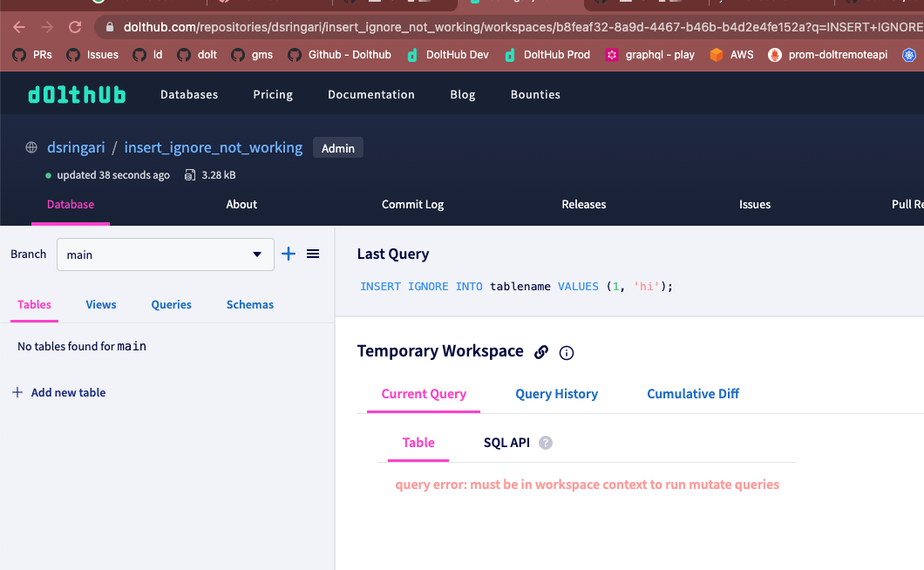Viewport: 924px width, 570px height.
Task: Switch to the Commit Log tab
Action: pyautogui.click(x=412, y=204)
